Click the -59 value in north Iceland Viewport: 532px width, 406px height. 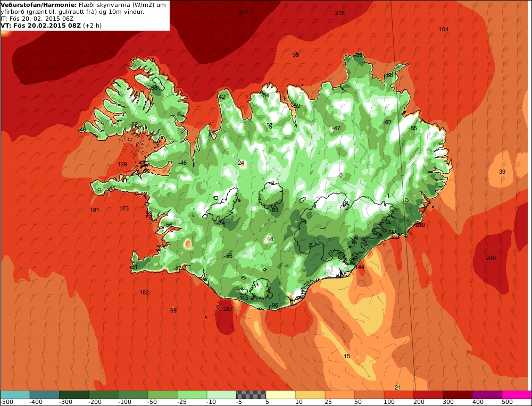(296, 106)
